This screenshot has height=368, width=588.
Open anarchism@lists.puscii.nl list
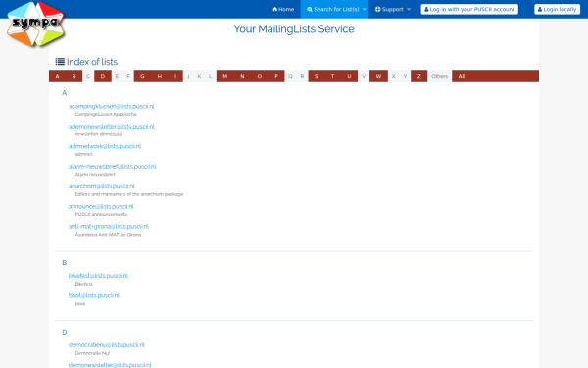101,186
